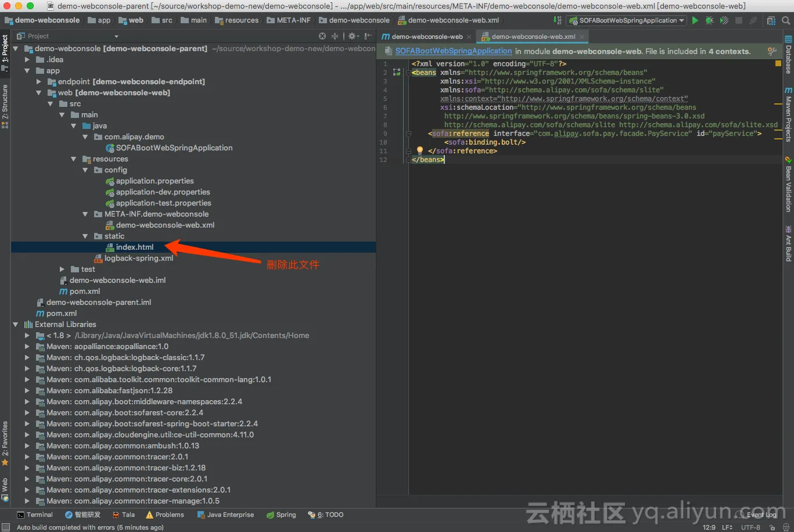Change file encoding UTF-8 in status bar
Screen dimensions: 794x532
pos(750,527)
